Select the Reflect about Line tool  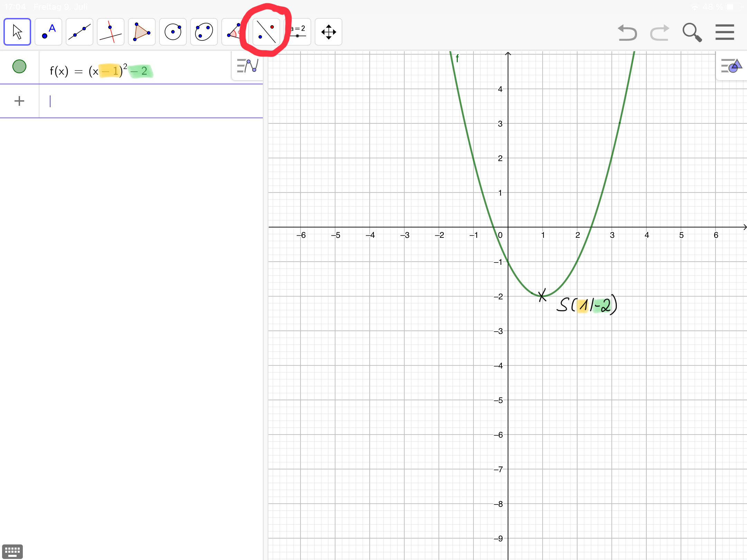[x=266, y=32]
